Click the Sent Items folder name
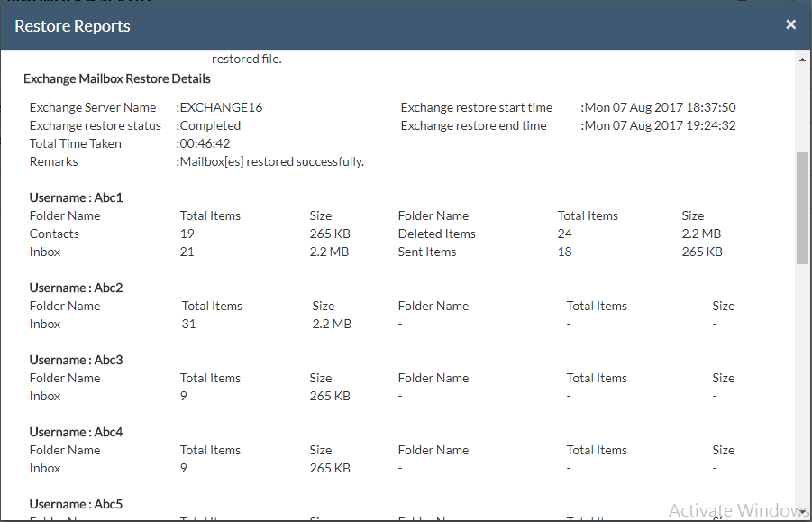812x522 pixels. (x=427, y=252)
